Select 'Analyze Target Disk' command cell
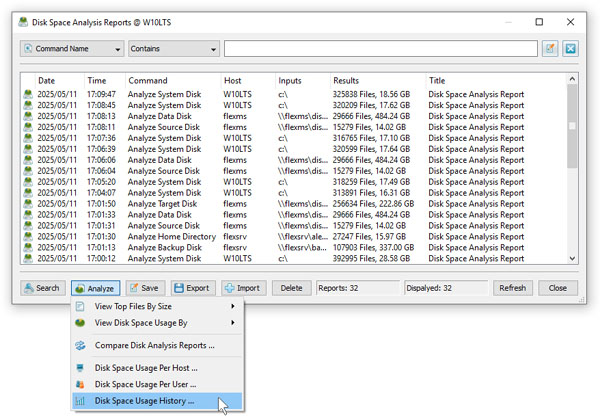This screenshot has height=420, width=600. [x=162, y=204]
